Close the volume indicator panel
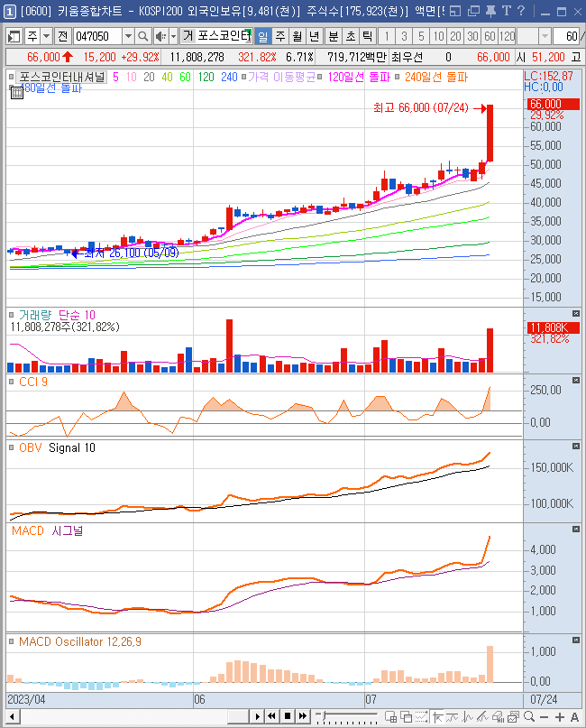Viewport: 586px width, 728px height. [x=576, y=314]
